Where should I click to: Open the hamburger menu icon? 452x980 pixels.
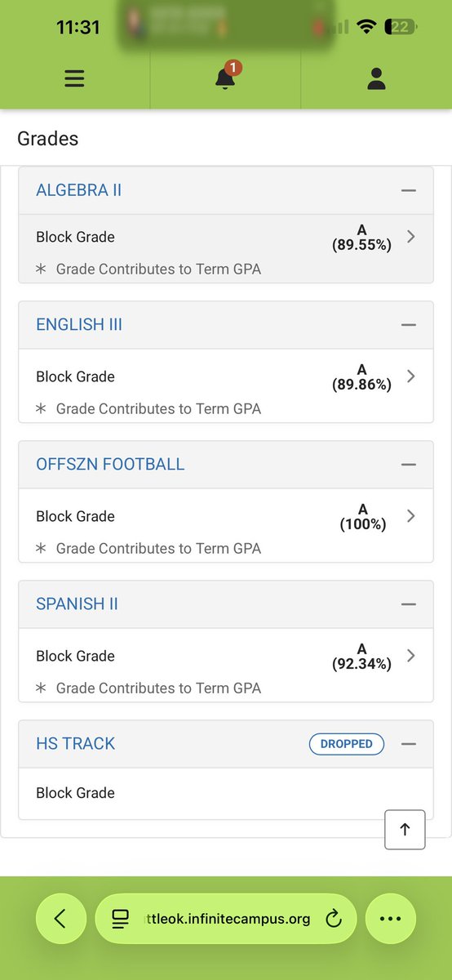point(74,78)
